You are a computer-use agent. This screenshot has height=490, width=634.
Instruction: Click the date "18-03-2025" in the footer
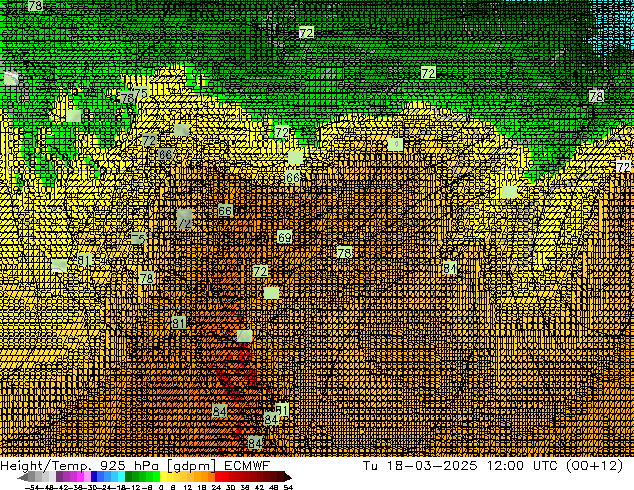coord(432,466)
